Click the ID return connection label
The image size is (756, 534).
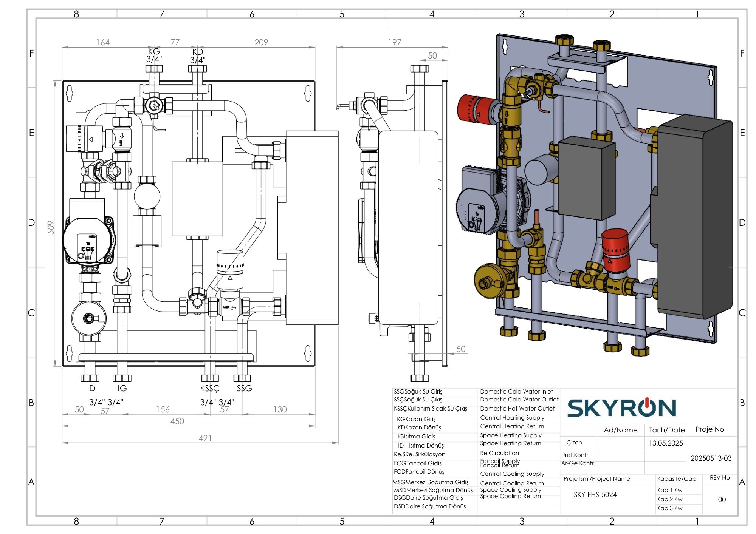(x=91, y=388)
